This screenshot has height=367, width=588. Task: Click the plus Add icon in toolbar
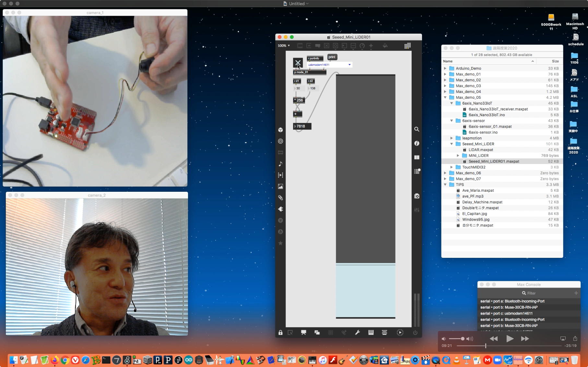click(371, 46)
